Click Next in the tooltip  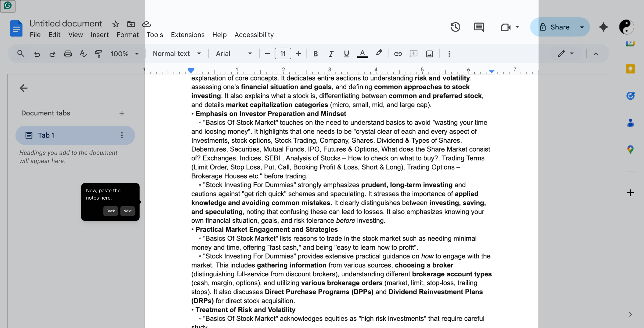[127, 211]
